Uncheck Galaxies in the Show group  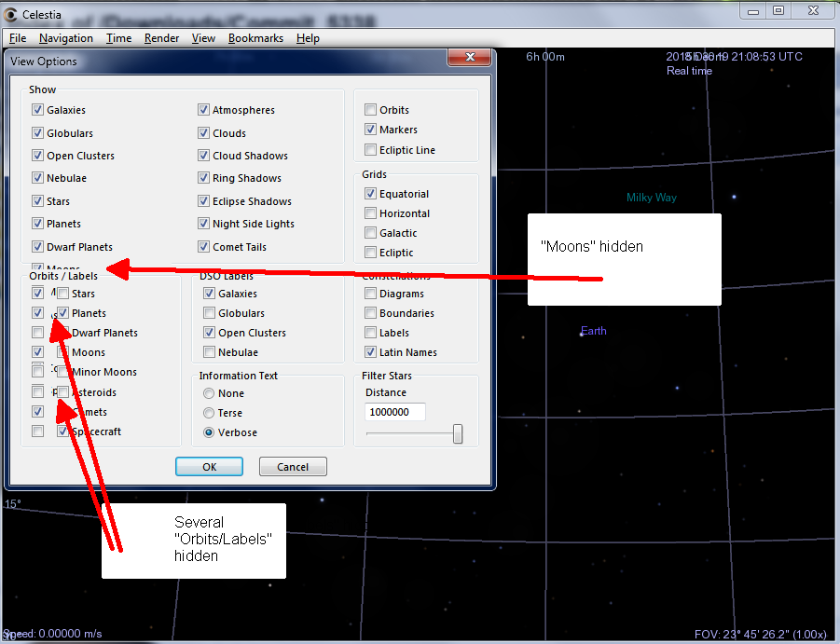tap(37, 110)
